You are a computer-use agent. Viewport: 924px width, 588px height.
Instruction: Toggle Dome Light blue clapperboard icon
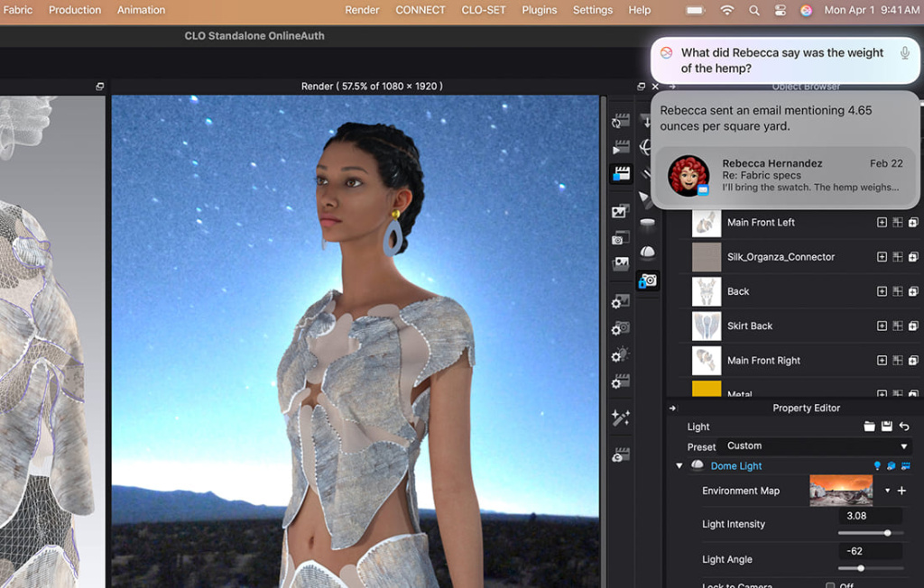906,466
